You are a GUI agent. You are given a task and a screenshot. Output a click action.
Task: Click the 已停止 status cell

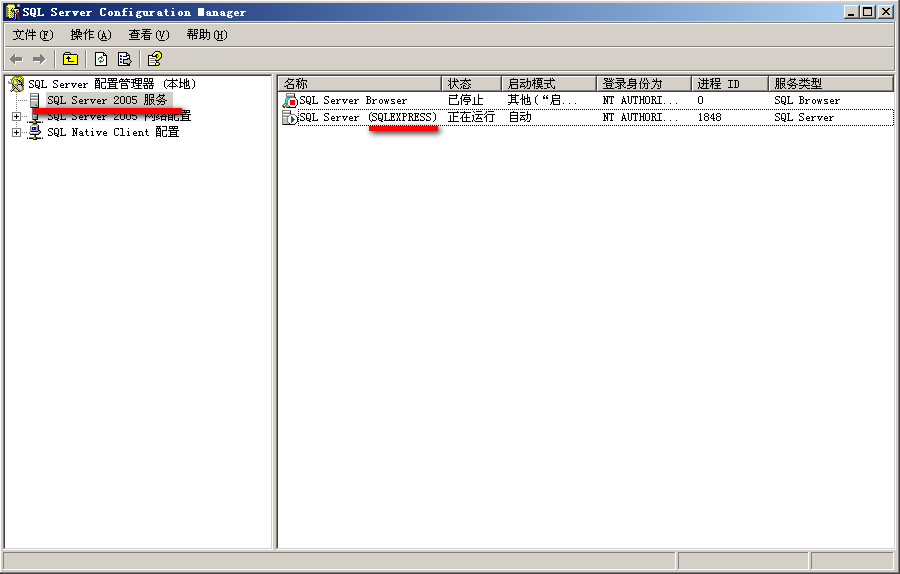(x=465, y=100)
